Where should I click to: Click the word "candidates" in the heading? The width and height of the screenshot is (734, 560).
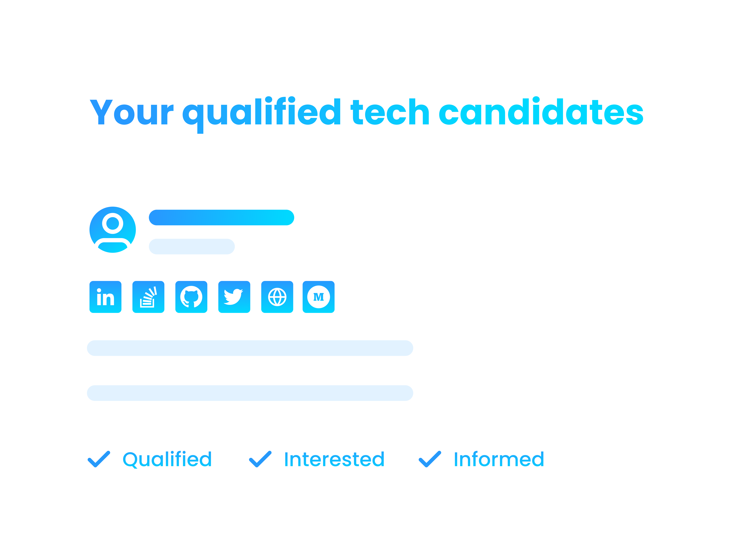(541, 112)
